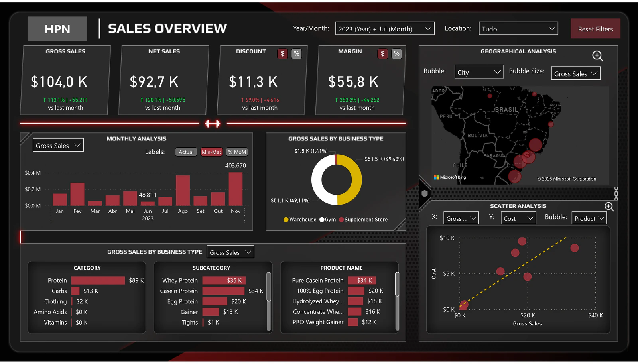Click the Product Name list scrollbar
638x364 pixels.
397,284
